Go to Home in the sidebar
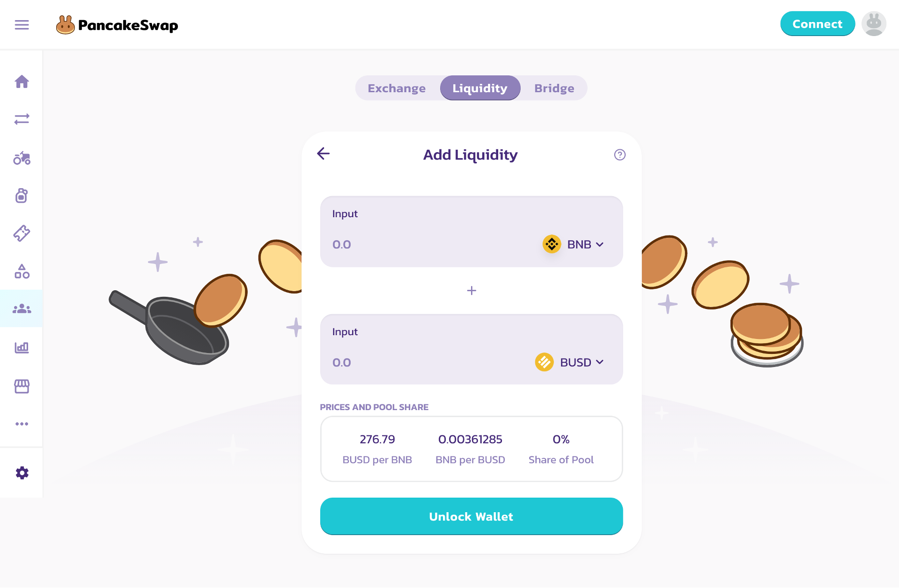899x588 pixels. (x=22, y=82)
